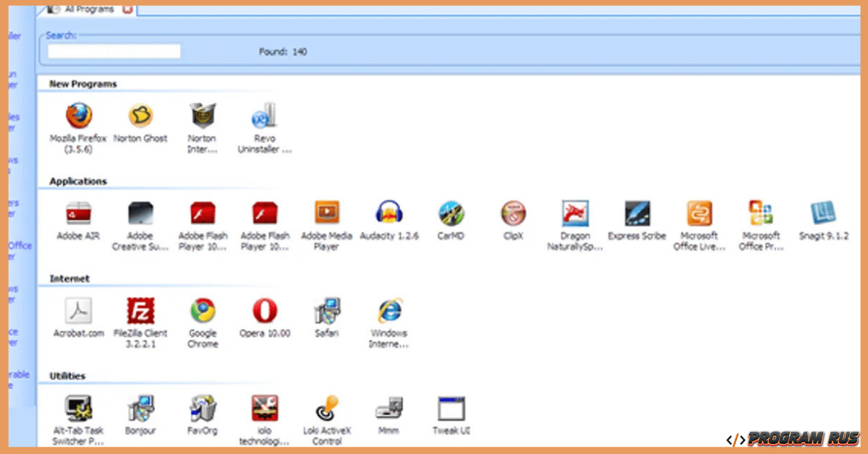Click inside the Search field

coord(112,51)
